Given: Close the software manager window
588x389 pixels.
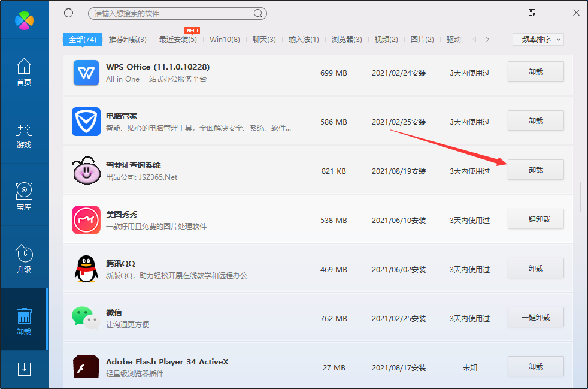Looking at the screenshot, I should tap(577, 13).
